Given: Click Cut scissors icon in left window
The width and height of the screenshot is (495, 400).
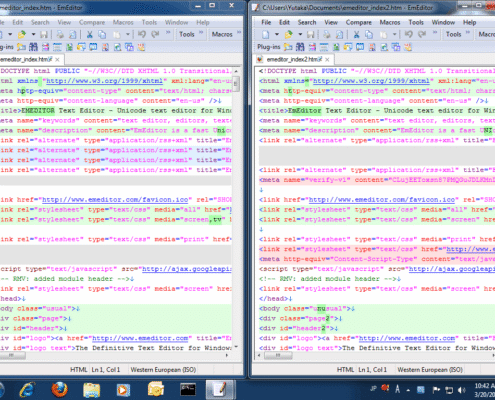Looking at the screenshot, I should [x=89, y=34].
